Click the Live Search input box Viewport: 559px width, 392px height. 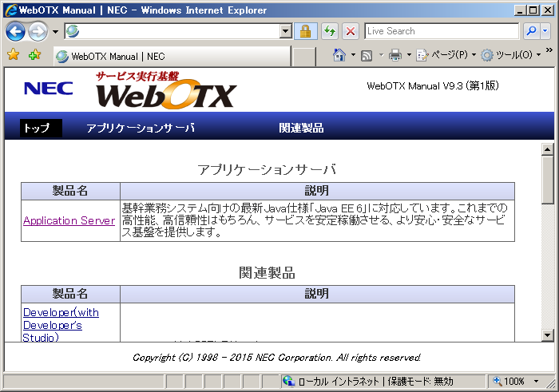pyautogui.click(x=442, y=31)
